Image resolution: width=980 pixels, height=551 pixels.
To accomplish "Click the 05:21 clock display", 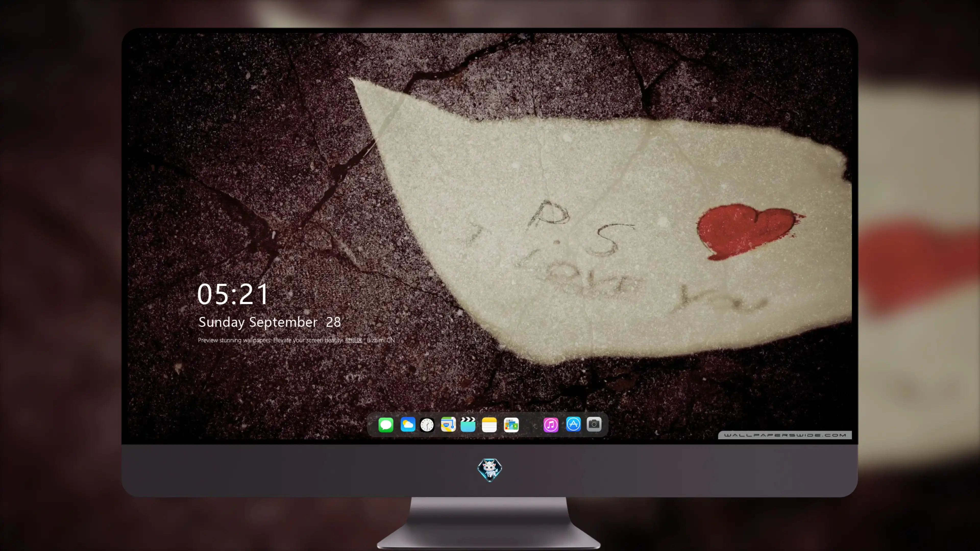I will coord(233,294).
